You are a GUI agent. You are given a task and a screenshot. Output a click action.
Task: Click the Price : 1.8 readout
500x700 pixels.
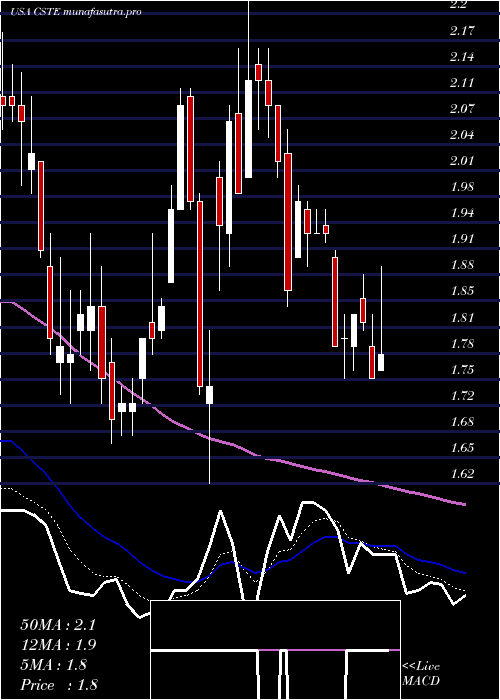[x=58, y=684]
